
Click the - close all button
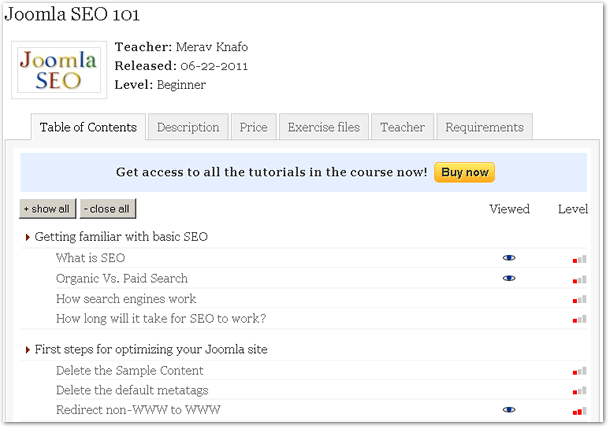tap(108, 209)
